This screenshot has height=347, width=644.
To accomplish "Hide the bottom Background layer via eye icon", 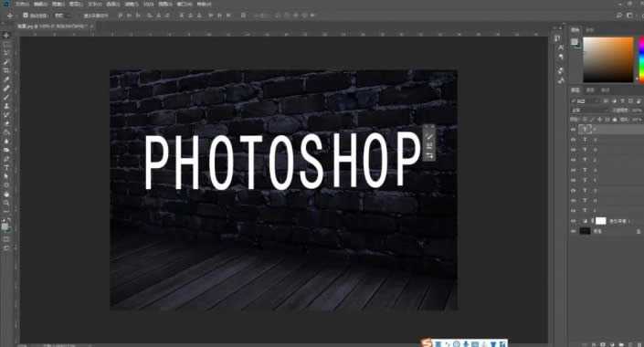I will click(574, 231).
